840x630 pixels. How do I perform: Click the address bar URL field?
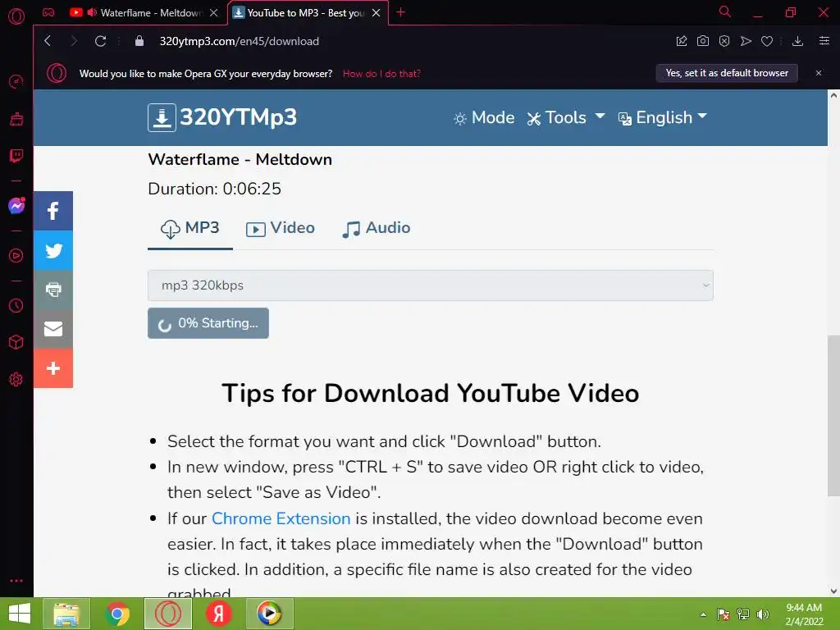coord(239,41)
